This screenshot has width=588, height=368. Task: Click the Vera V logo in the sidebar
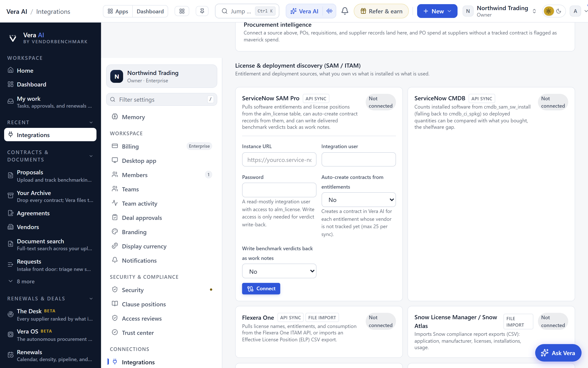(13, 38)
